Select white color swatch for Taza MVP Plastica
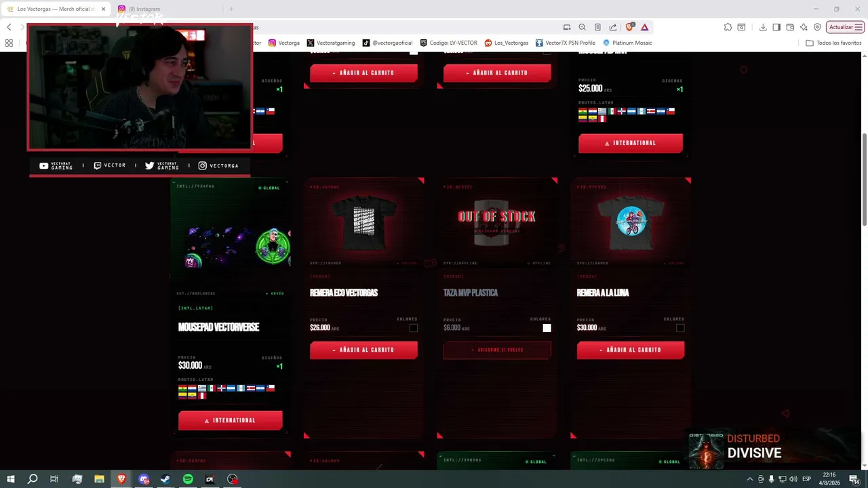Viewport: 868px width, 488px height. pos(547,328)
